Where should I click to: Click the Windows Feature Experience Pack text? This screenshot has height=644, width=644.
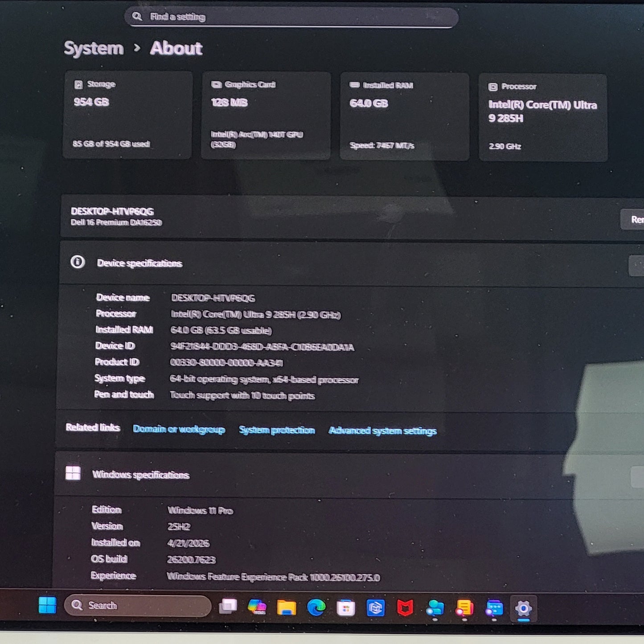[273, 577]
